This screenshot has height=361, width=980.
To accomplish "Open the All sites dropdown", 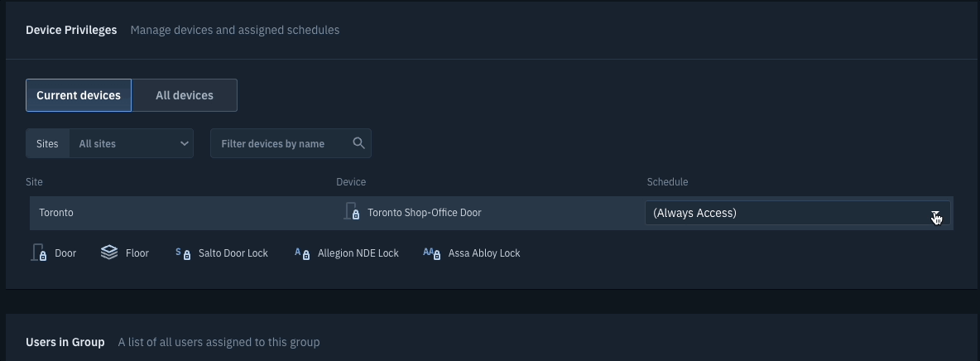I will [x=132, y=143].
